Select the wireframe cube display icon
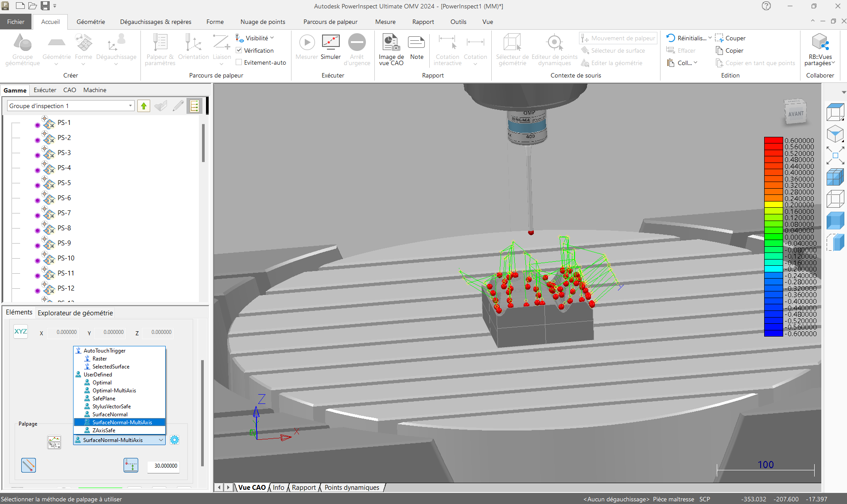Viewport: 847px width, 504px height. tap(835, 199)
